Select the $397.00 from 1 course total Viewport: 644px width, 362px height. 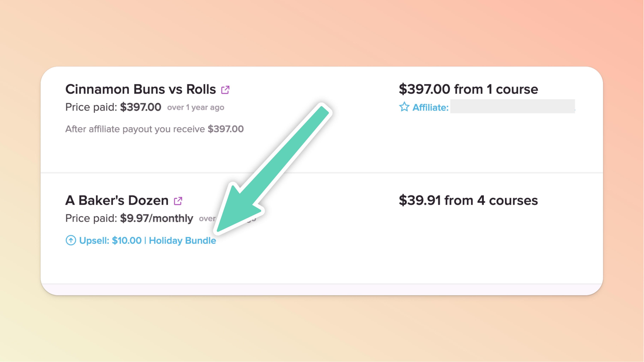click(468, 89)
